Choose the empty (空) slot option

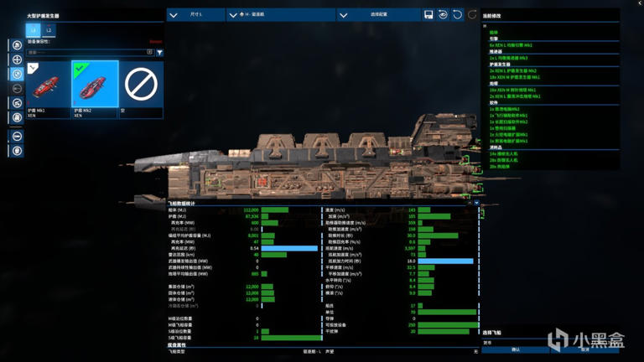pos(141,89)
